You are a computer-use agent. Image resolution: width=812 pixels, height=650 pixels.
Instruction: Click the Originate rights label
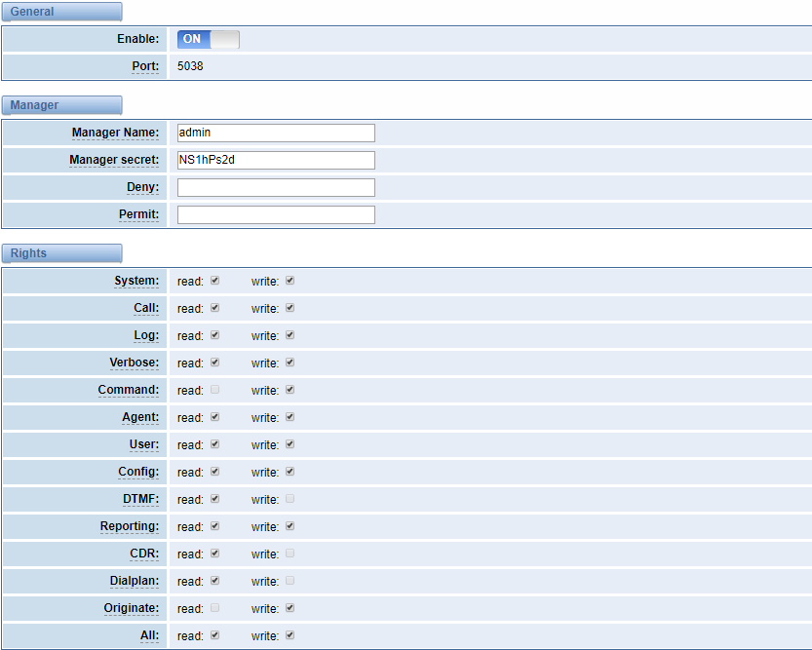[x=132, y=609]
